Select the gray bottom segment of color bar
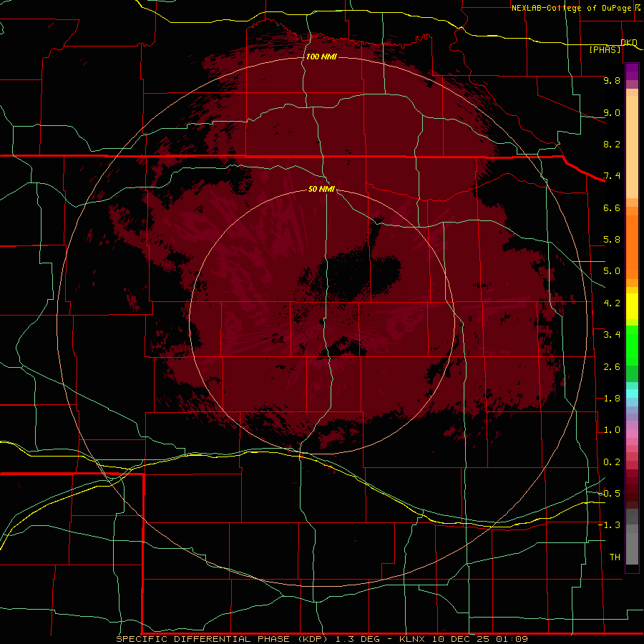 click(632, 548)
